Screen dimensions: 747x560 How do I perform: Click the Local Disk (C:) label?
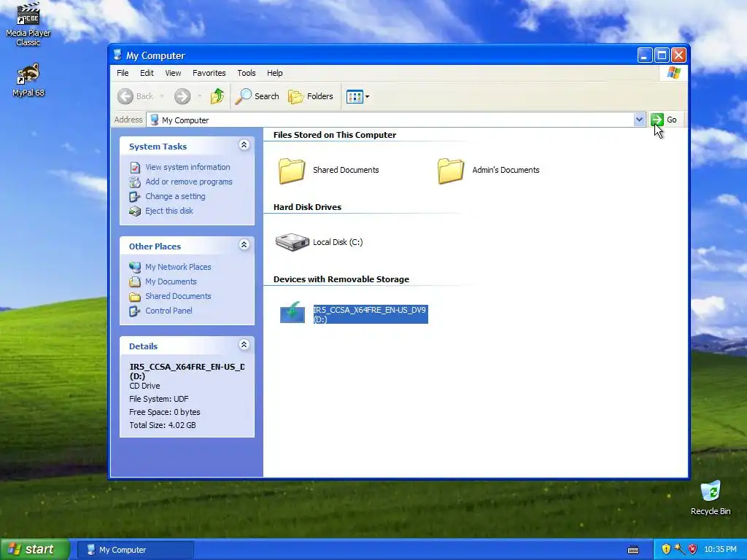338,242
